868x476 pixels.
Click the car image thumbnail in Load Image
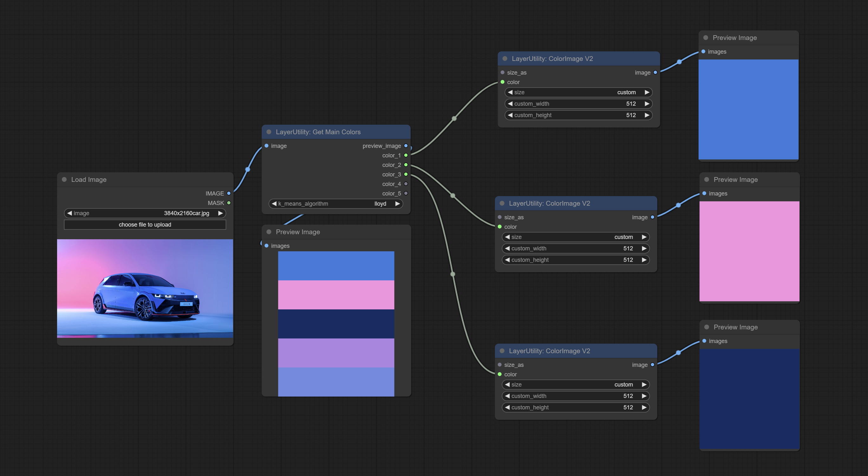(x=145, y=288)
